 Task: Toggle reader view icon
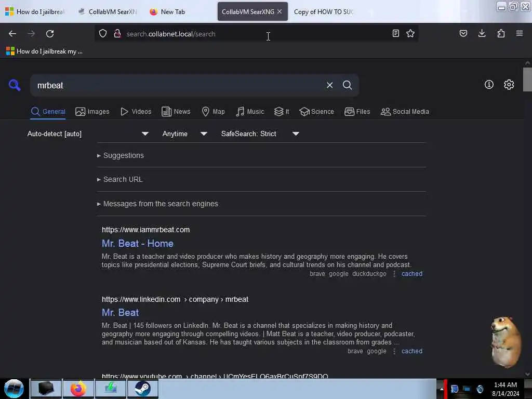pos(395,33)
